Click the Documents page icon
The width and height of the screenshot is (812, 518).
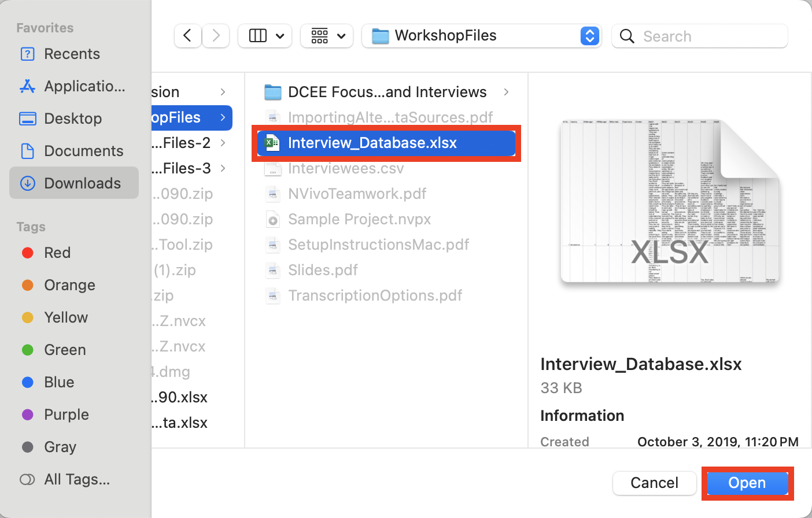[27, 151]
